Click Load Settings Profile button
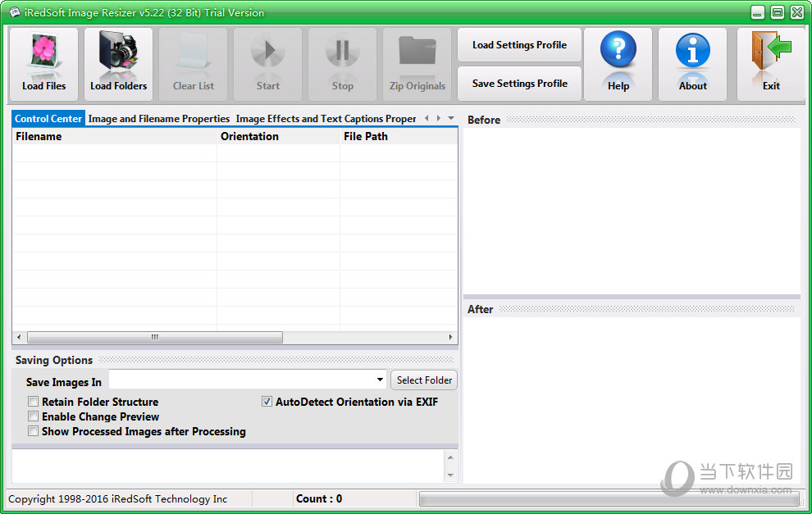The height and width of the screenshot is (514, 812). 519,45
